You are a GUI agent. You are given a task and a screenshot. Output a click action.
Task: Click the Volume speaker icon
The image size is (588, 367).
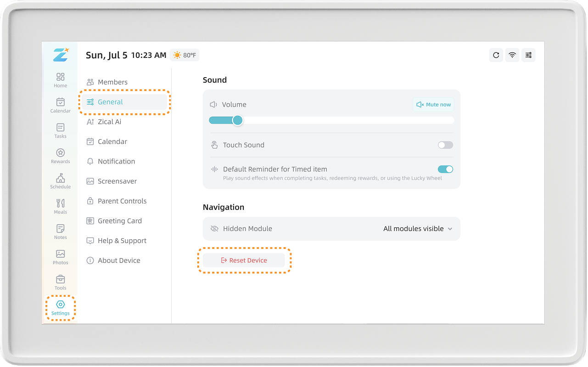pyautogui.click(x=213, y=105)
